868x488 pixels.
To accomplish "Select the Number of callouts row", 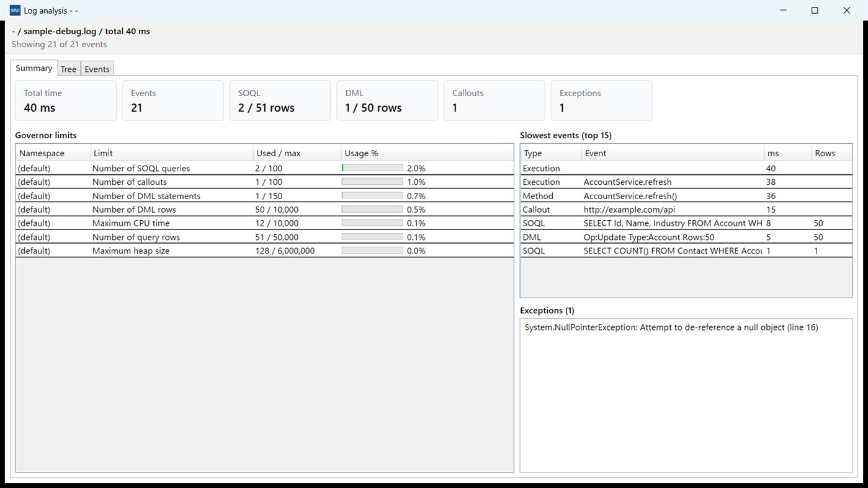I will (265, 182).
